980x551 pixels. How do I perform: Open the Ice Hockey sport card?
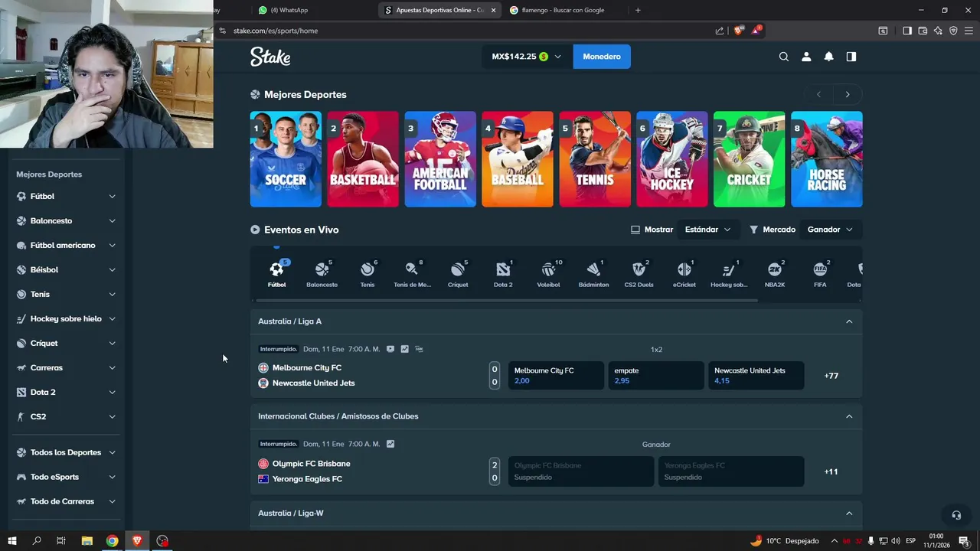tap(672, 159)
